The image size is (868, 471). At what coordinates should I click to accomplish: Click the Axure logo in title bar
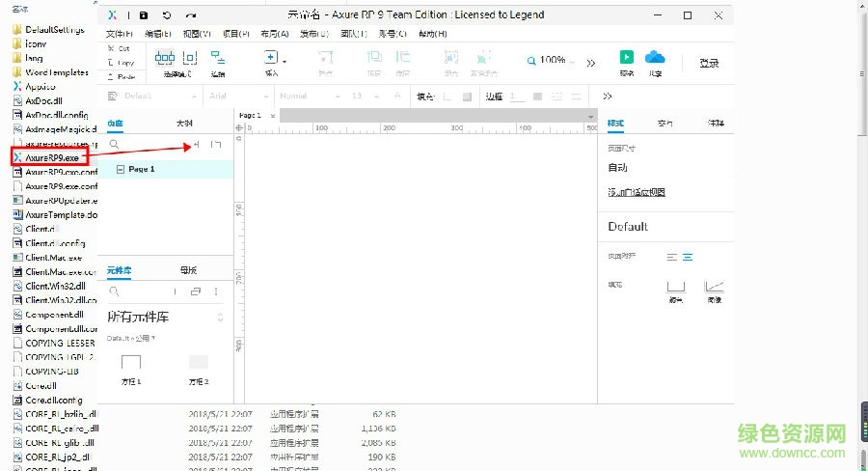coord(113,15)
